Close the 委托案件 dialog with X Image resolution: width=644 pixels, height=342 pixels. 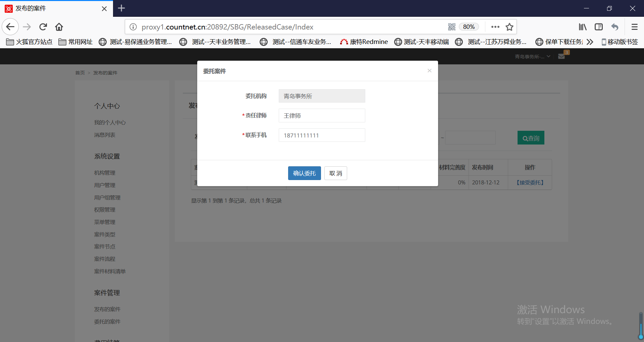click(429, 70)
